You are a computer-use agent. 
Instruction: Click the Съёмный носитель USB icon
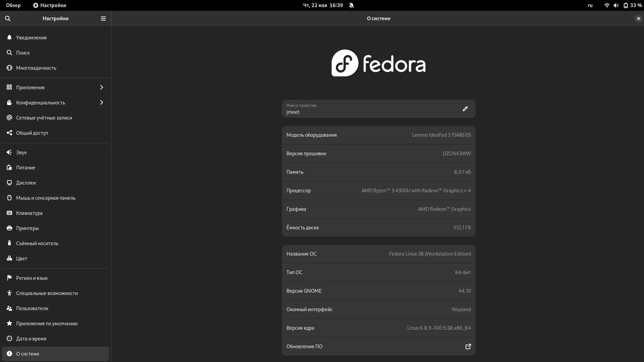(9, 243)
